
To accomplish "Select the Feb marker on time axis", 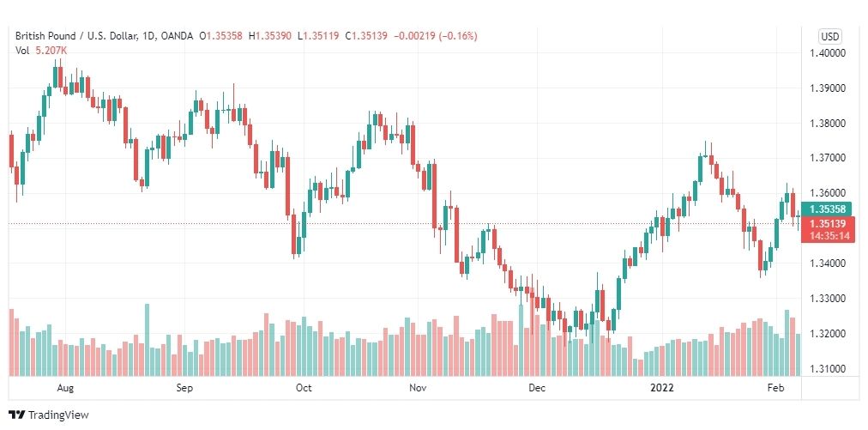I will coord(775,388).
